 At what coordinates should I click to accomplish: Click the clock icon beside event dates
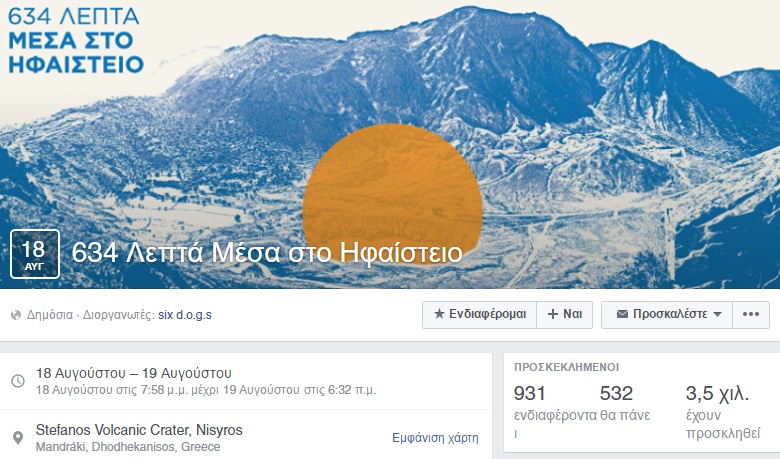click(18, 381)
